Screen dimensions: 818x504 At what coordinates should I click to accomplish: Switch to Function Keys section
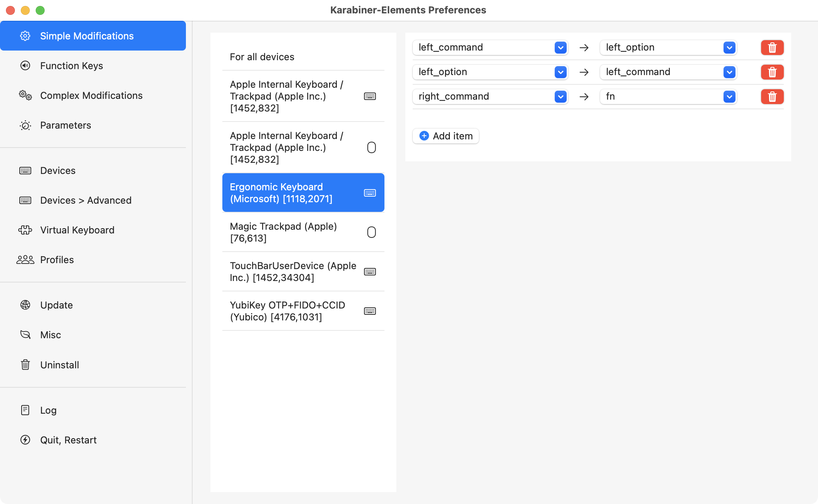click(x=93, y=65)
